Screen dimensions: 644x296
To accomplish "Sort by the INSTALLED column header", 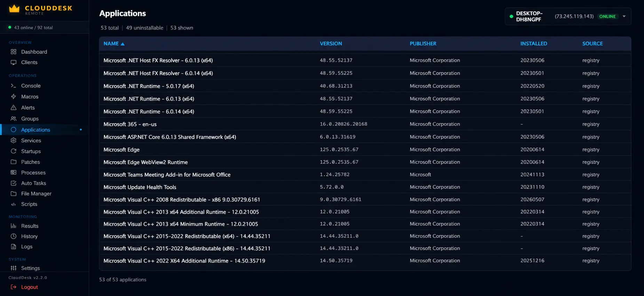I will (534, 44).
